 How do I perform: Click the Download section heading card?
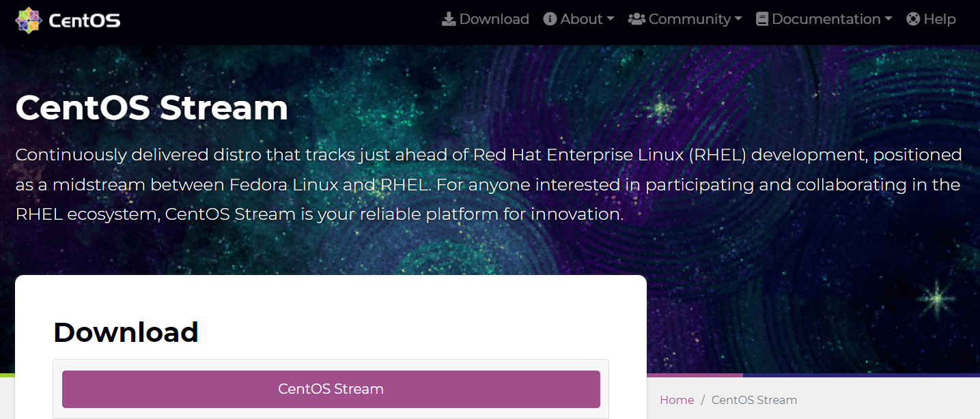click(x=126, y=332)
